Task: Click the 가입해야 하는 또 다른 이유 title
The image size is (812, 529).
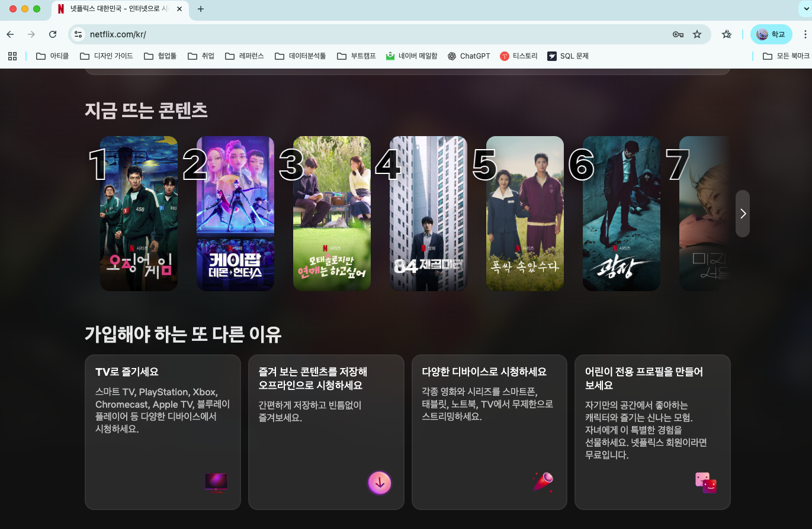Action: [x=183, y=334]
